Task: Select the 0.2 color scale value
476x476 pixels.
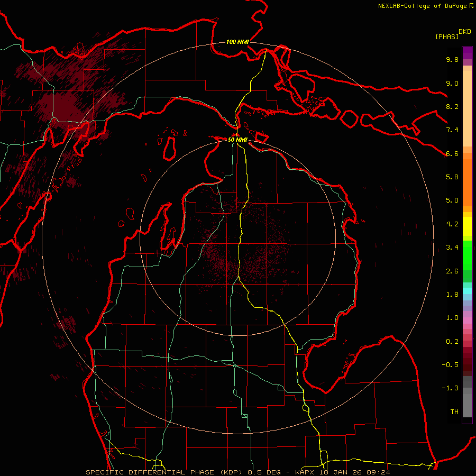Action: [x=452, y=342]
